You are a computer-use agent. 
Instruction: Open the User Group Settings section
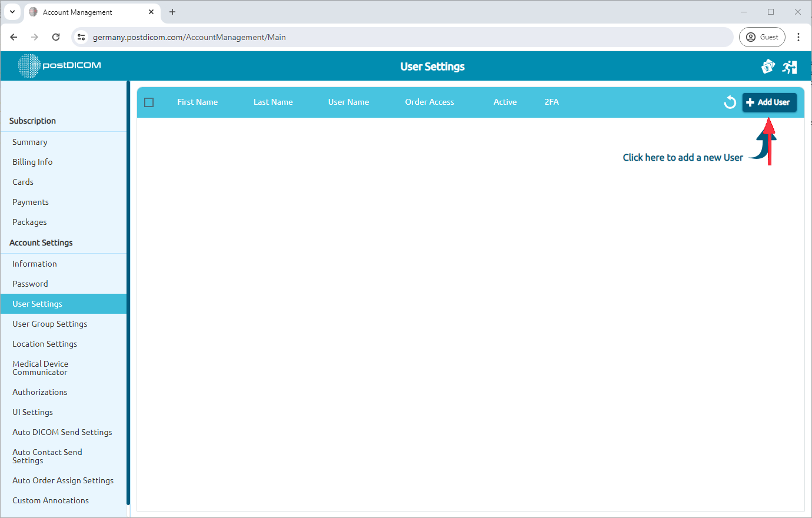50,324
